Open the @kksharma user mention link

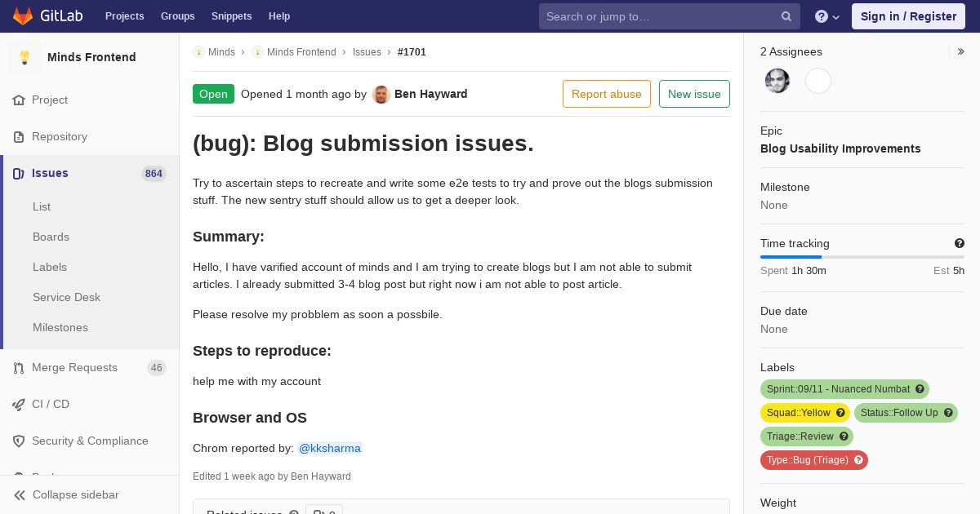(x=330, y=448)
